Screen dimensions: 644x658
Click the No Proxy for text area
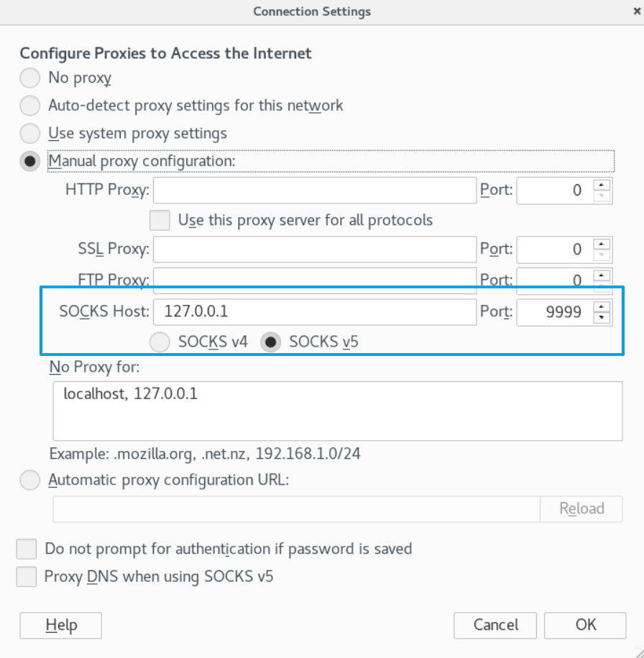point(337,411)
